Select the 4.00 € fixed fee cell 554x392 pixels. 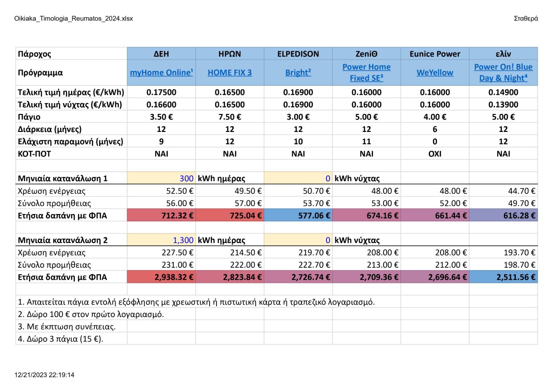(x=435, y=117)
